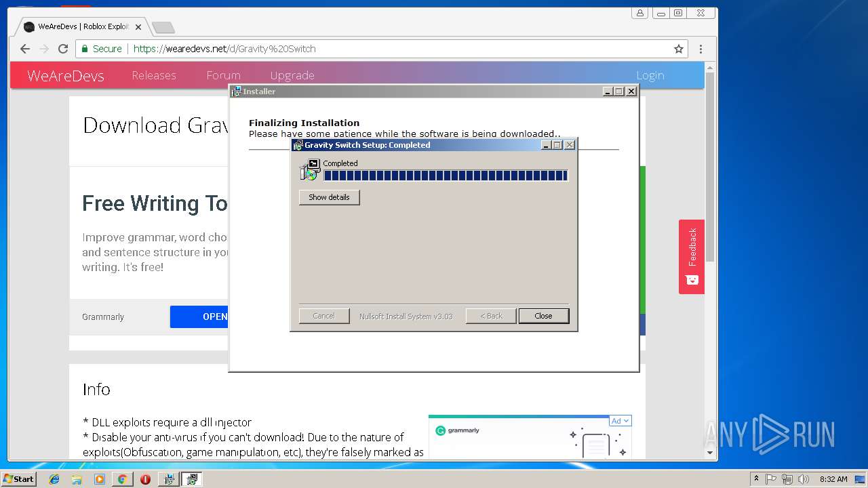Expand the Ad choices dropdown
The width and height of the screenshot is (868, 488).
coord(620,421)
